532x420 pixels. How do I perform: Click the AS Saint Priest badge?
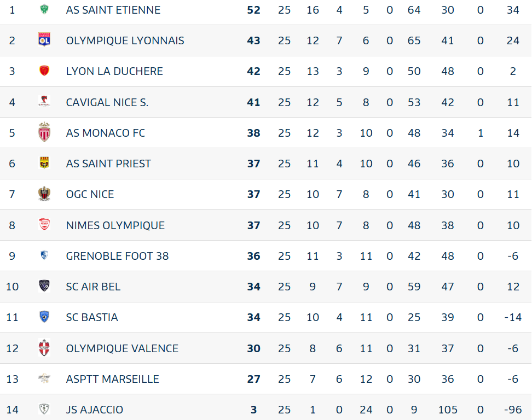pyautogui.click(x=44, y=163)
